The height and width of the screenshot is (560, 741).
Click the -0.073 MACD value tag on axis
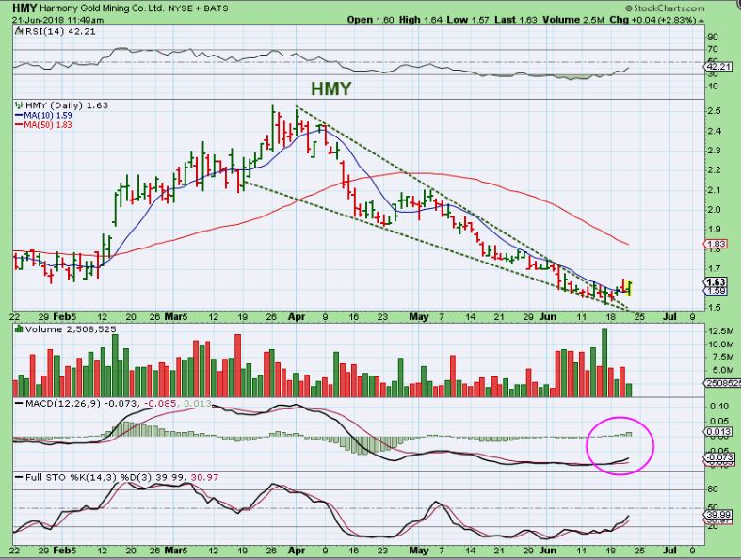(x=718, y=457)
